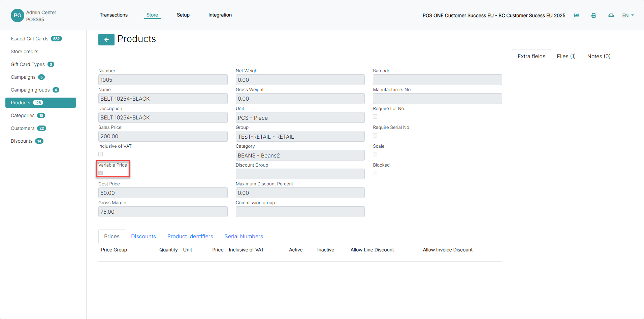Click the Allow Invoice Discount column header
The image size is (644, 319).
pyautogui.click(x=448, y=250)
